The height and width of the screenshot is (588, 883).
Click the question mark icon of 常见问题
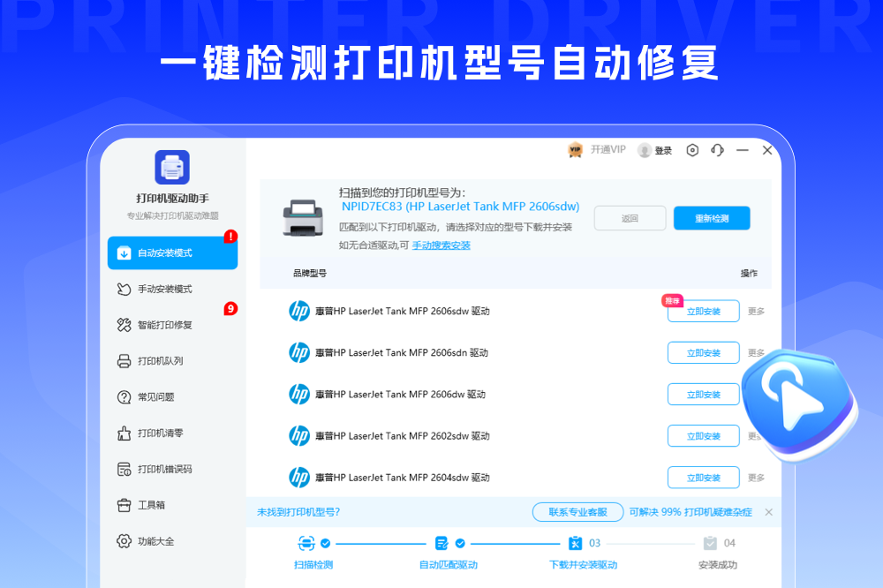[x=124, y=397]
